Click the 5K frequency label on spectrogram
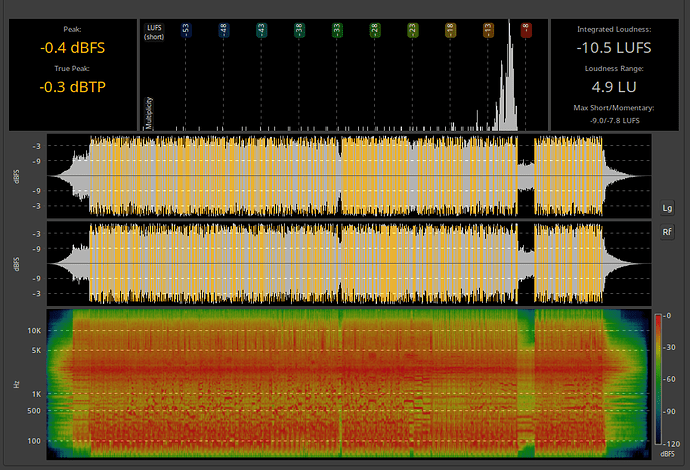The image size is (690, 470). (x=37, y=350)
